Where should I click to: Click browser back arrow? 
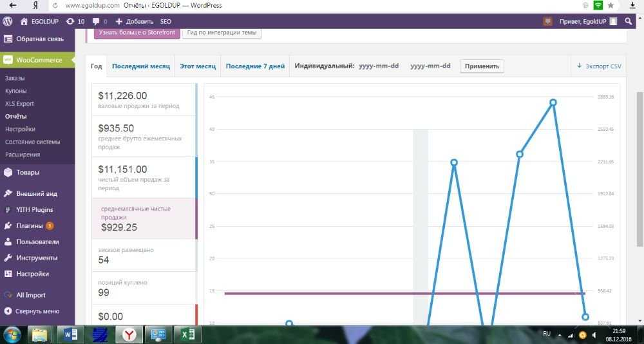pos(13,5)
